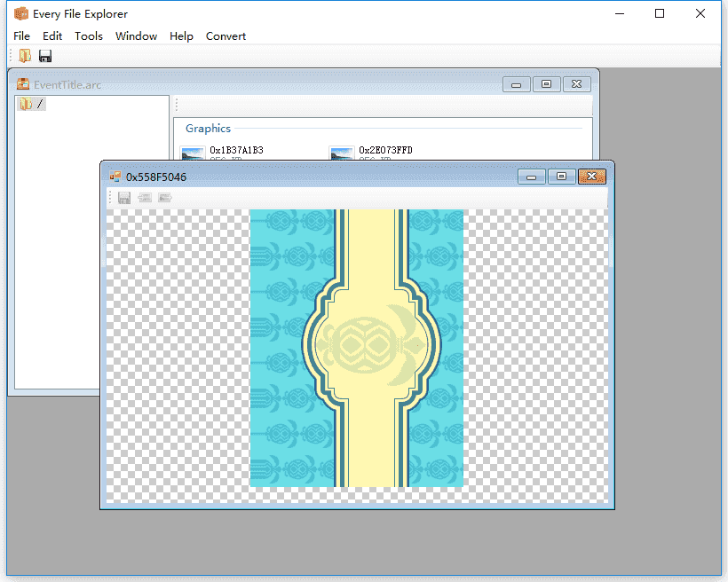Screen dimensions: 728x582
Task: Click the 0x558F5046 window icon
Action: (x=115, y=177)
